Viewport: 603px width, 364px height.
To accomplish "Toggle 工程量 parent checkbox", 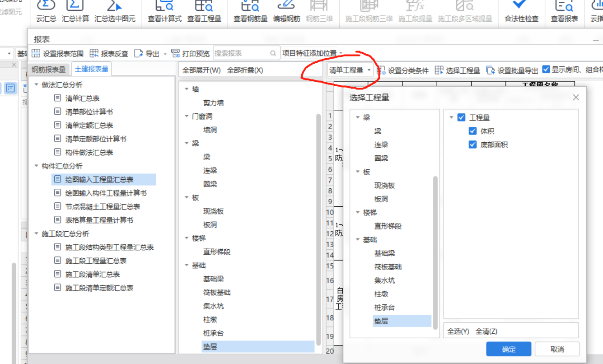I will coord(461,117).
